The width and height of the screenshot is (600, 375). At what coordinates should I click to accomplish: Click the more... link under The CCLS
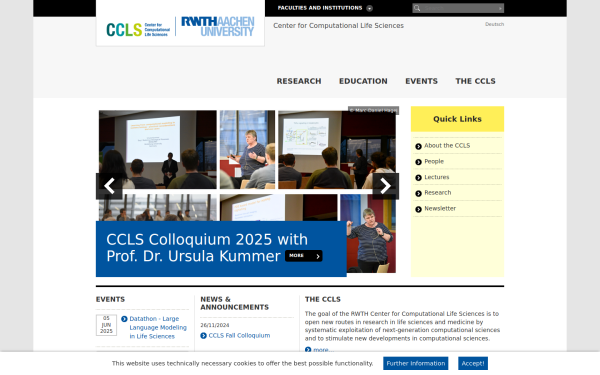pos(323,350)
